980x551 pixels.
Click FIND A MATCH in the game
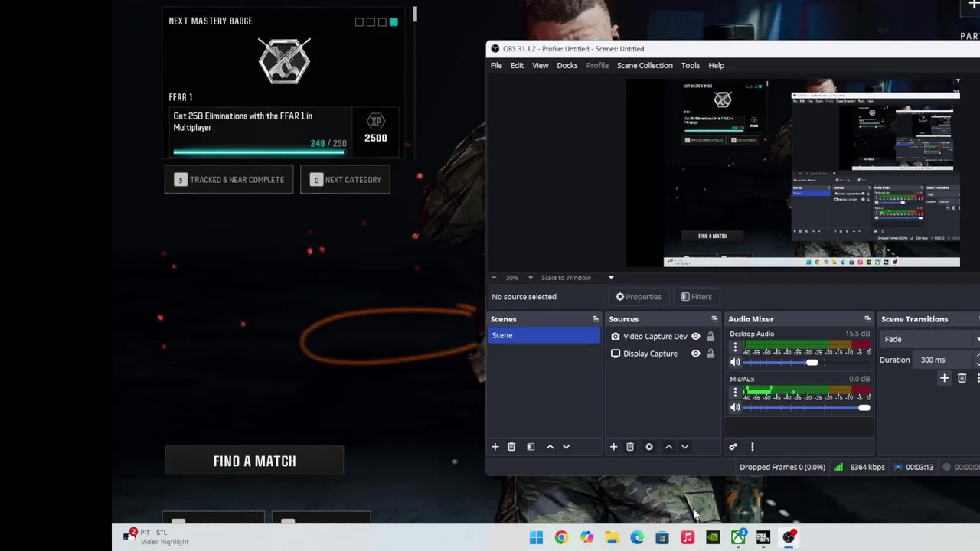coord(254,461)
